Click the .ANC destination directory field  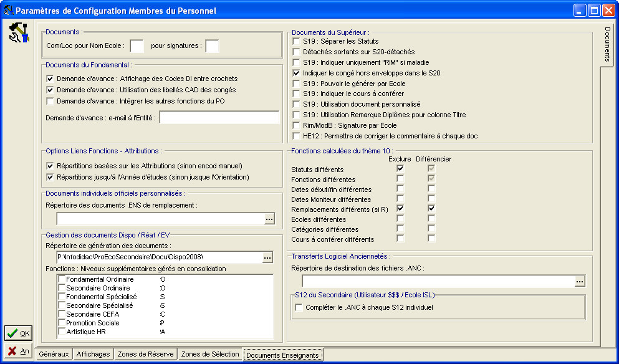point(438,281)
